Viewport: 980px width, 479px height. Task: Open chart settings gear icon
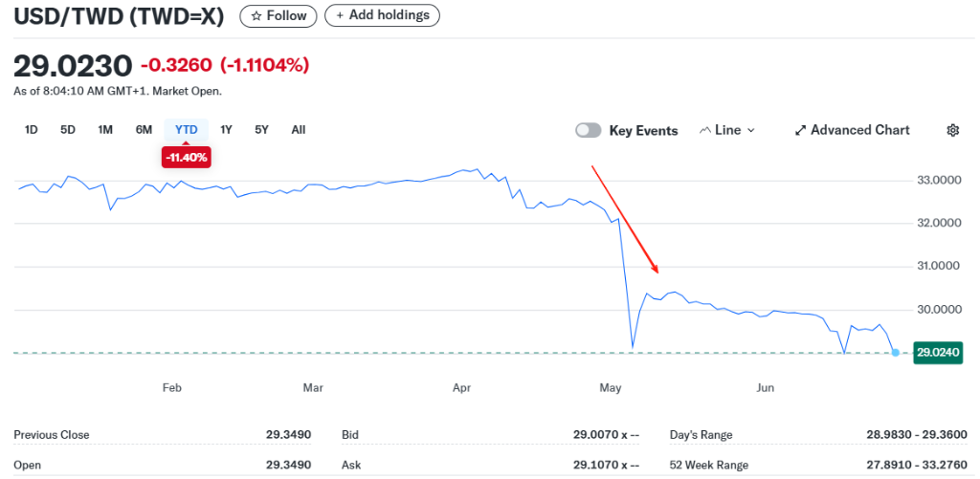952,130
